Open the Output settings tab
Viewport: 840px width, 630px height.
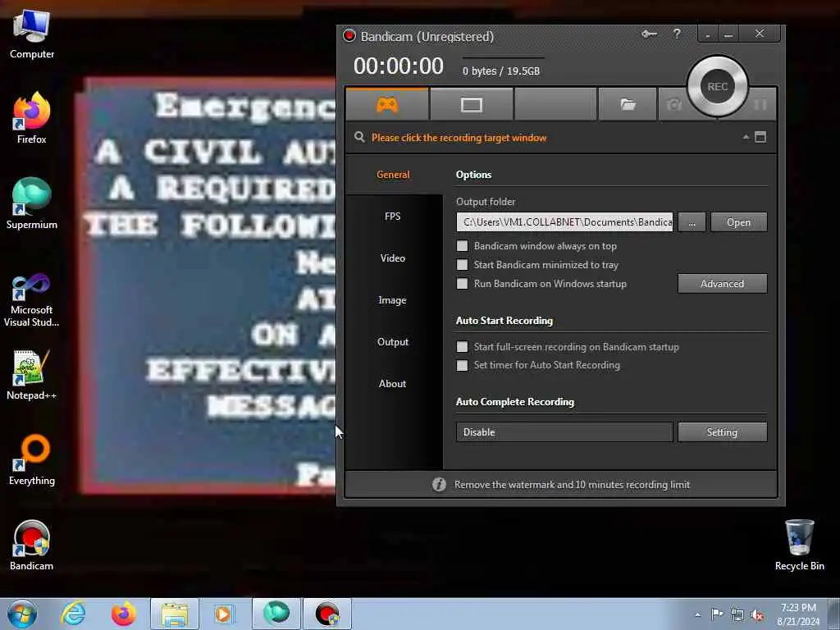point(393,342)
